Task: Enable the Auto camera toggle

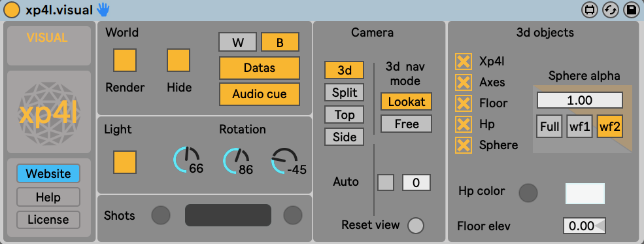Action: [386, 183]
